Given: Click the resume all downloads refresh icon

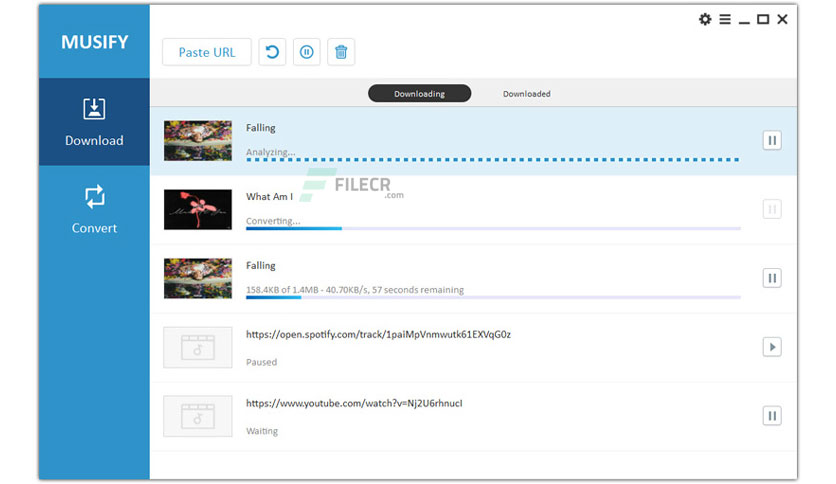Looking at the screenshot, I should pyautogui.click(x=272, y=52).
